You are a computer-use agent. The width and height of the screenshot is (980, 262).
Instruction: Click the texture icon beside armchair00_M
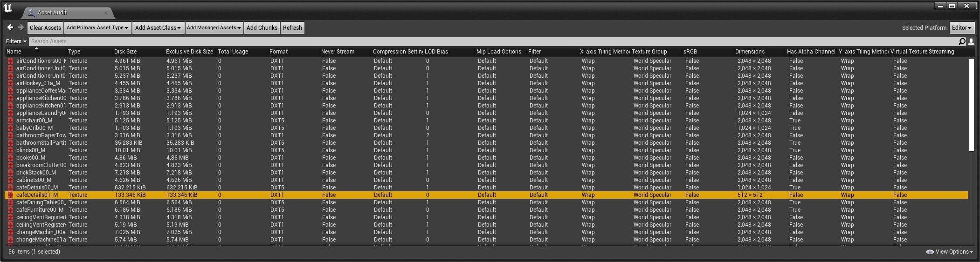pos(11,121)
